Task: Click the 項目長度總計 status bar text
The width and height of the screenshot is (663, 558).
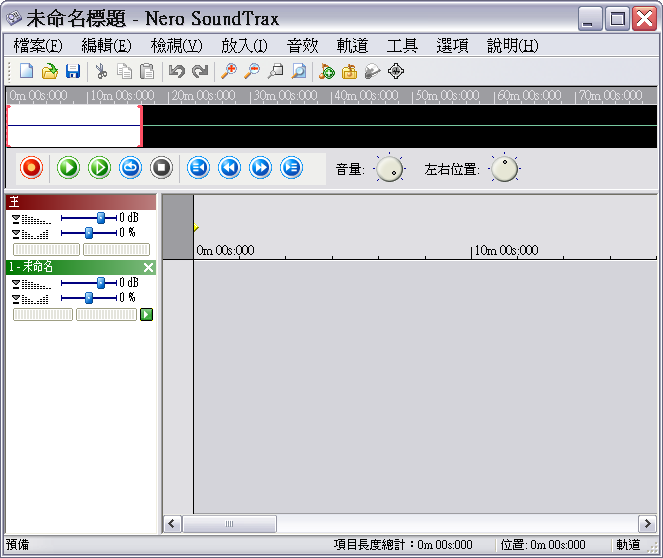Action: click(403, 544)
